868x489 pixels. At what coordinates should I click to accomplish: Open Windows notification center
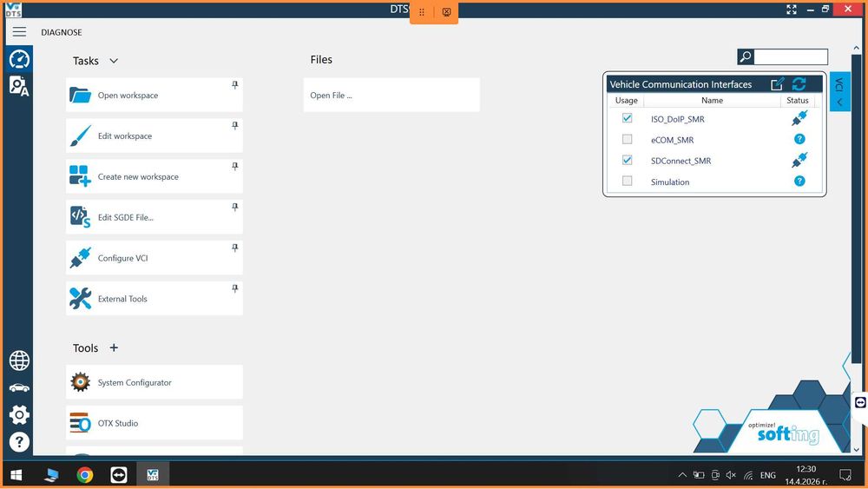coord(845,474)
